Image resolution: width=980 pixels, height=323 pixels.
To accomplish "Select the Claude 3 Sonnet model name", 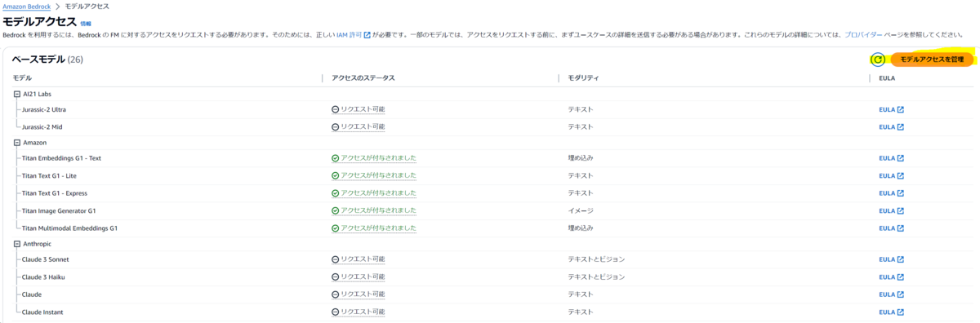I will coord(46,259).
